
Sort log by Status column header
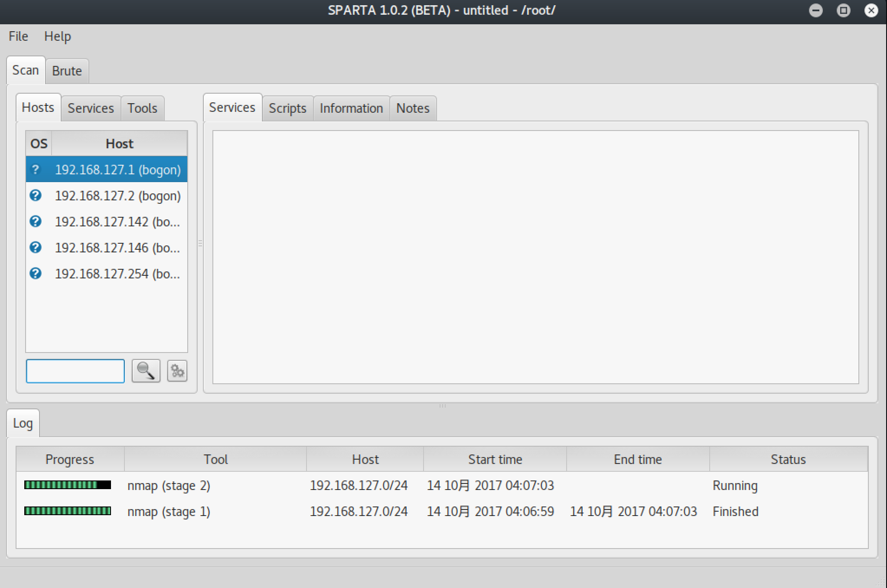coord(788,459)
